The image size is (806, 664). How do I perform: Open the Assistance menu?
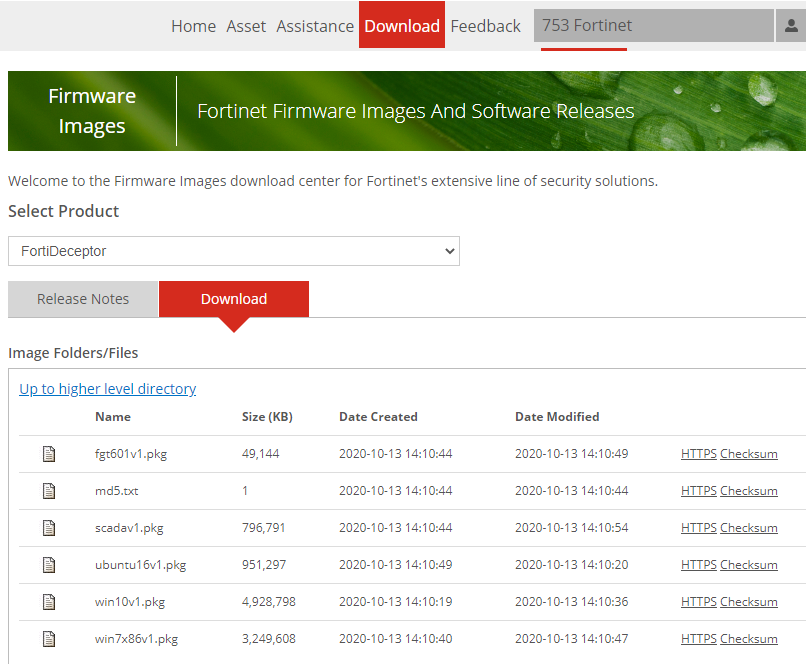[315, 26]
